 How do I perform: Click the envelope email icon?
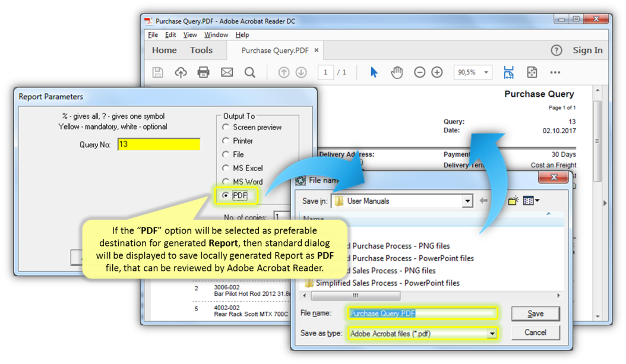pos(227,72)
